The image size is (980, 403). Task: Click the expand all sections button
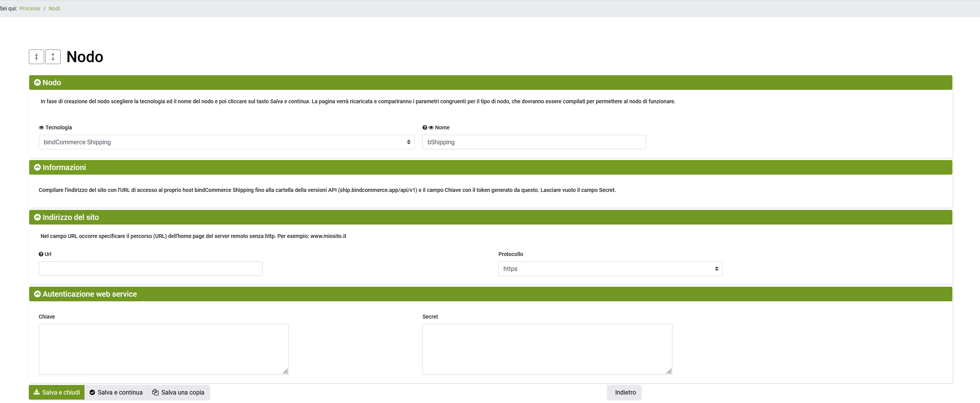(53, 57)
